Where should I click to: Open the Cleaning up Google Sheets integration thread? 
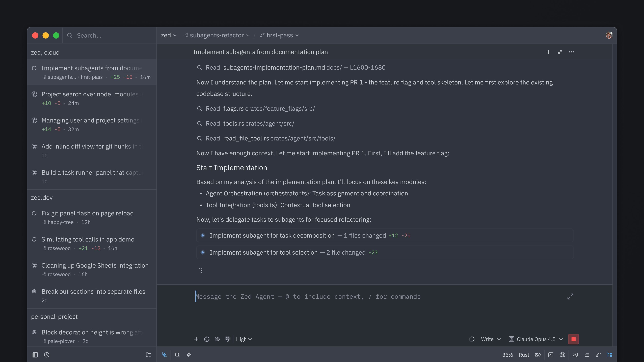pos(92,269)
